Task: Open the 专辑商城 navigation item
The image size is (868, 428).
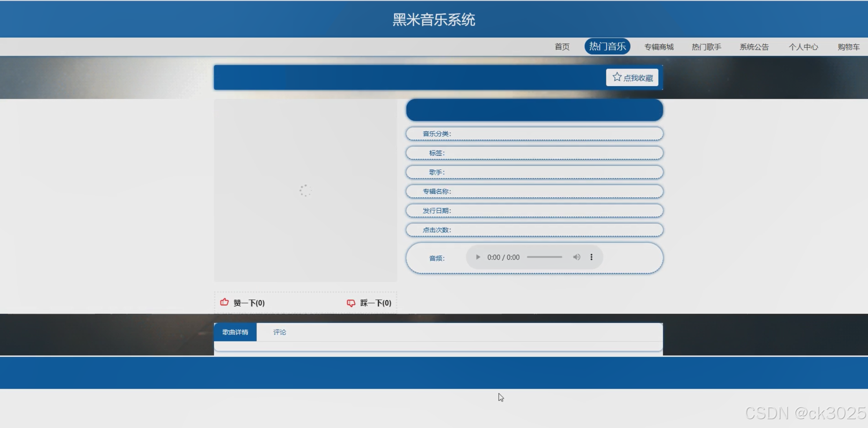Action: [659, 47]
